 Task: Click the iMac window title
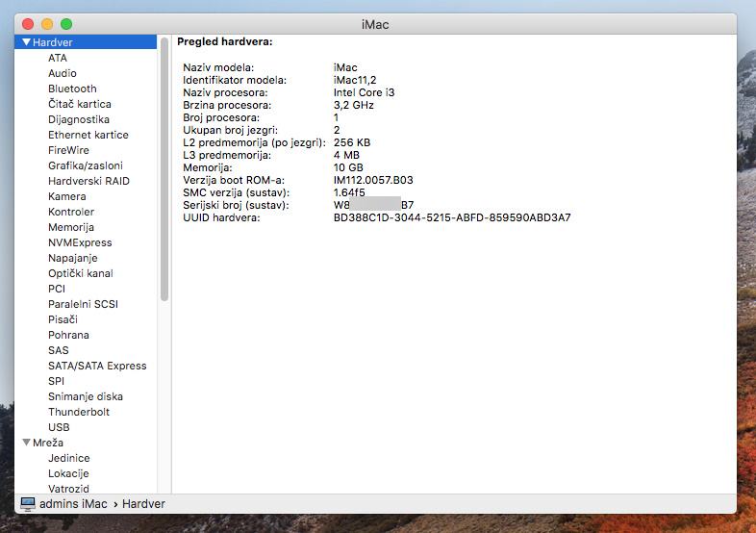(x=375, y=25)
